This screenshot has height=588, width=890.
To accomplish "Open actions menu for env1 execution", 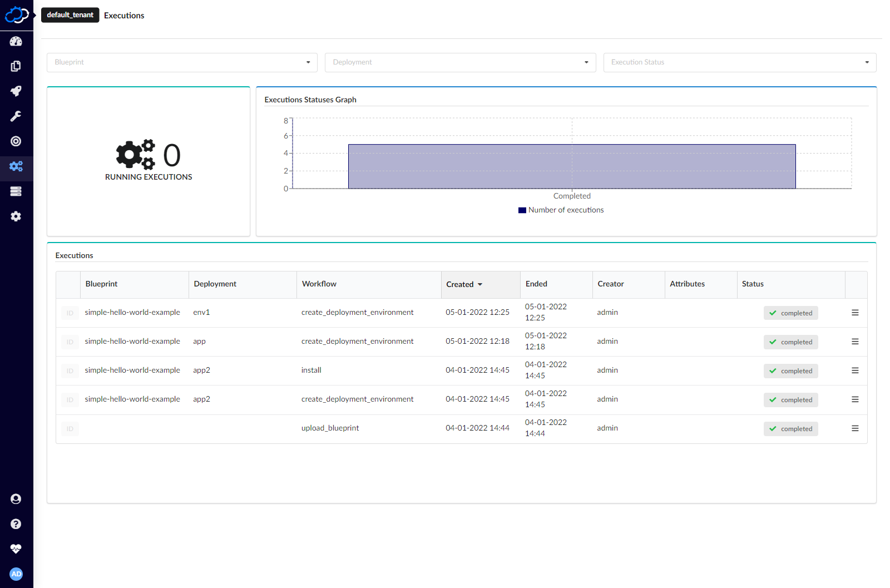I will pyautogui.click(x=855, y=313).
